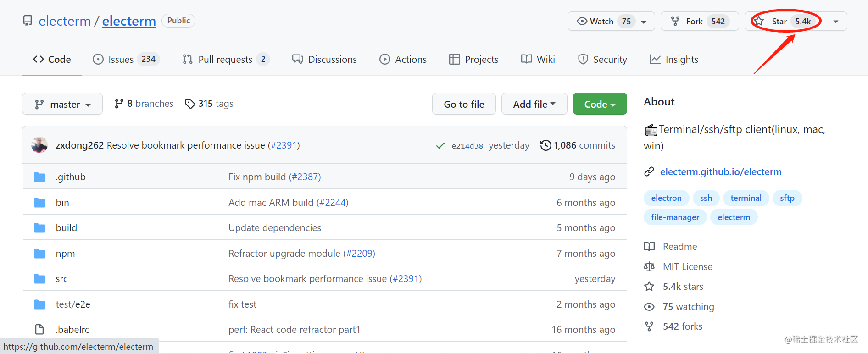868x354 pixels.
Task: Open 'Add mac ARM build' commit message
Action: (x=271, y=203)
